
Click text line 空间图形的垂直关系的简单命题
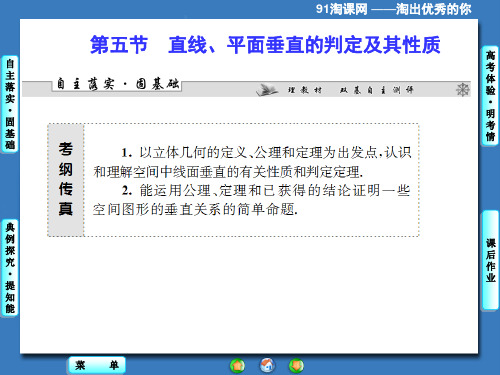195,210
